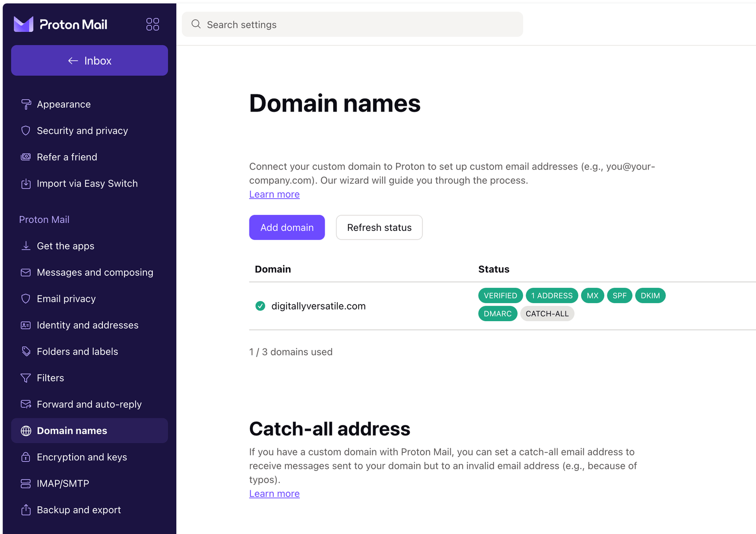Go back to Inbox
Screen dimensions: 756x534
point(90,61)
